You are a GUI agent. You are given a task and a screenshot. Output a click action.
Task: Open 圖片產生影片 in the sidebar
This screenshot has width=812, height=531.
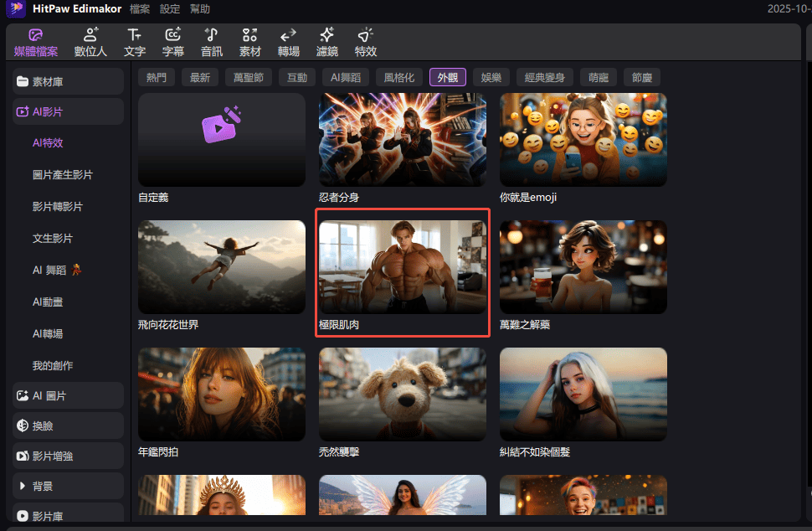coord(63,175)
